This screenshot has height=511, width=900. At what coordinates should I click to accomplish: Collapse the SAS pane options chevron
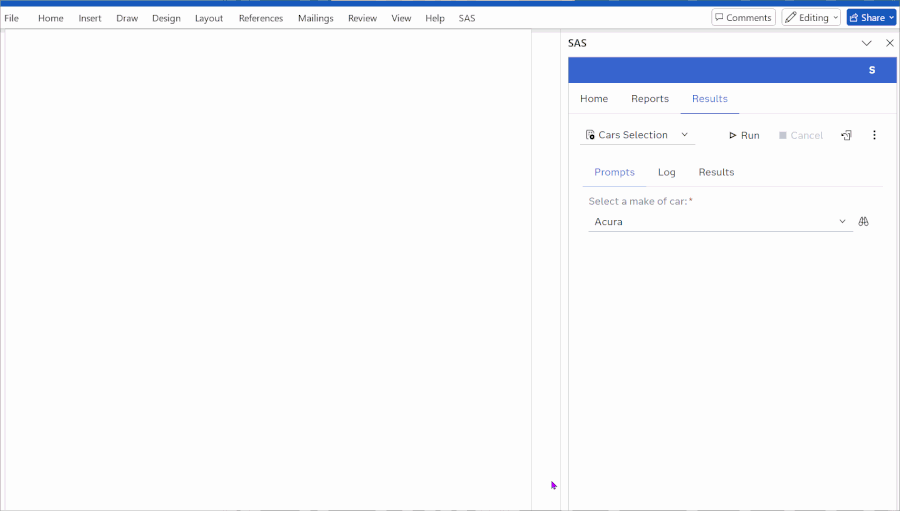(866, 43)
